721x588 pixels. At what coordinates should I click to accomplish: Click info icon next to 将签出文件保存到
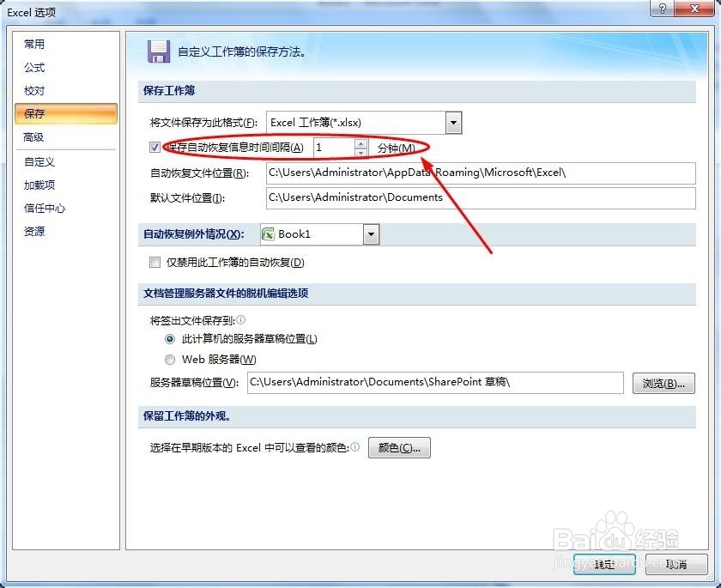point(241,319)
